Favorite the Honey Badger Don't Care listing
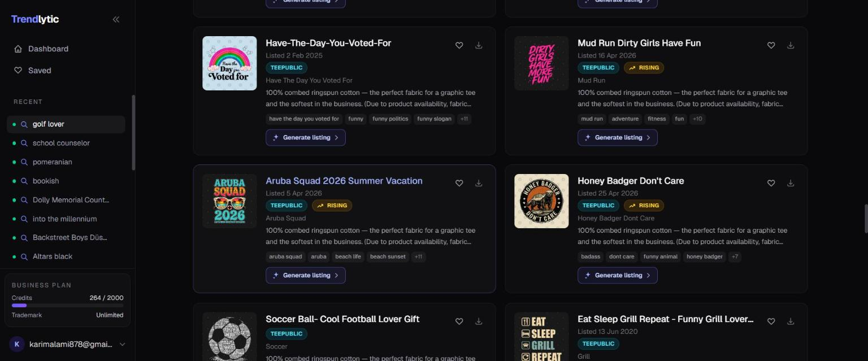 point(771,183)
